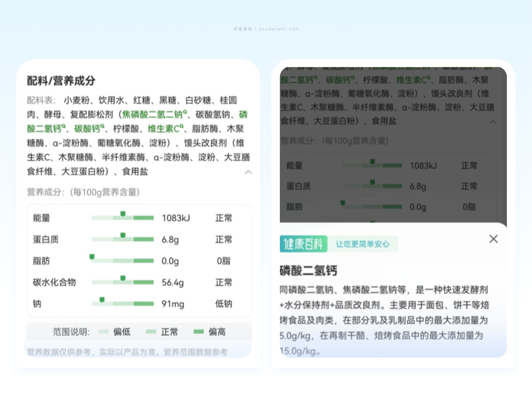The width and height of the screenshot is (532, 398).
Task: Click the 磷酸二氢钙 popup title
Action: tap(308, 271)
